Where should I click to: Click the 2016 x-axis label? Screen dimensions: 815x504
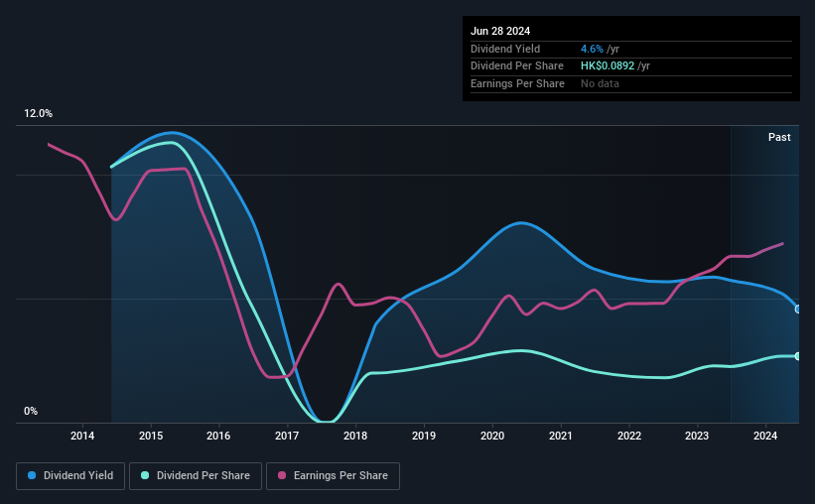click(218, 436)
